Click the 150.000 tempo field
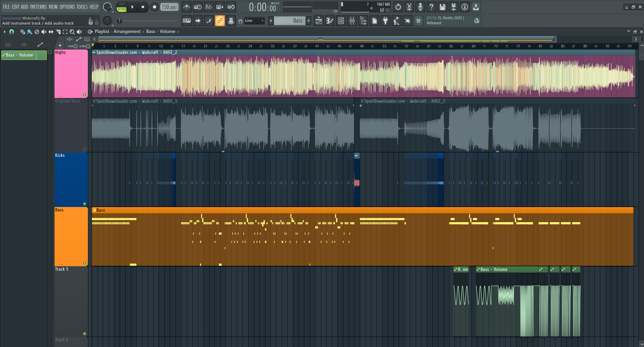This screenshot has height=347, width=644. (x=169, y=7)
